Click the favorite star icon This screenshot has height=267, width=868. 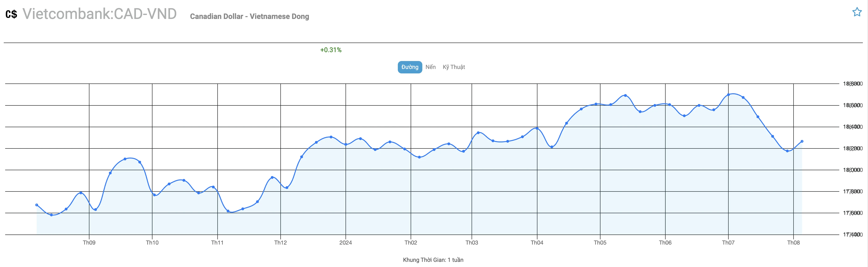pos(857,12)
